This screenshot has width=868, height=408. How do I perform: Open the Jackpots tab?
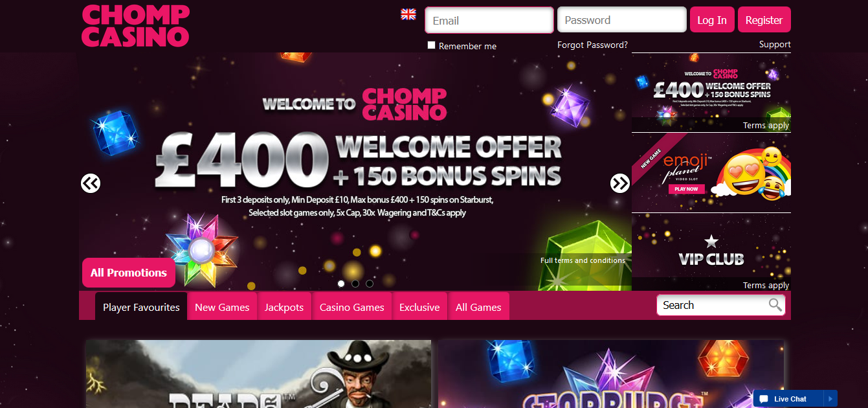pyautogui.click(x=284, y=307)
